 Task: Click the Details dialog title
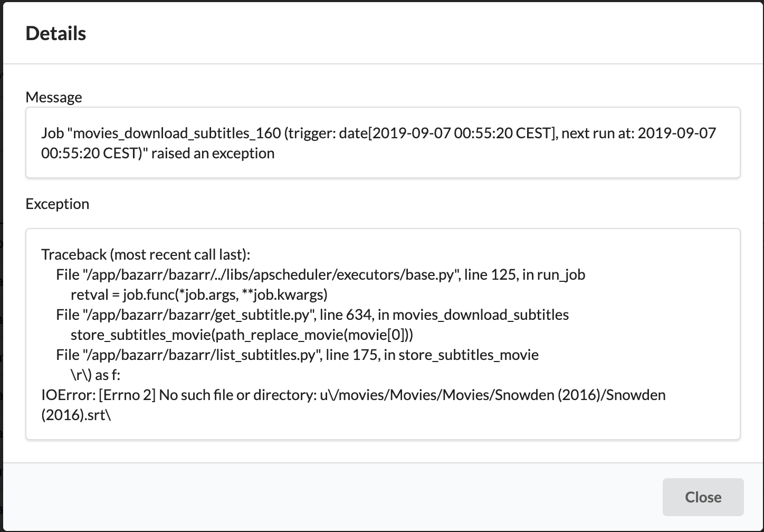tap(55, 33)
